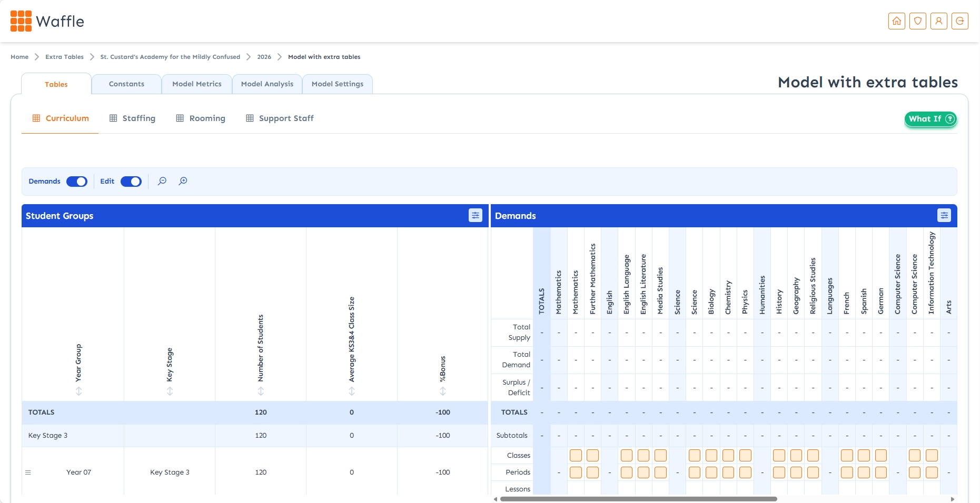Click the French Classes input box

(847, 455)
